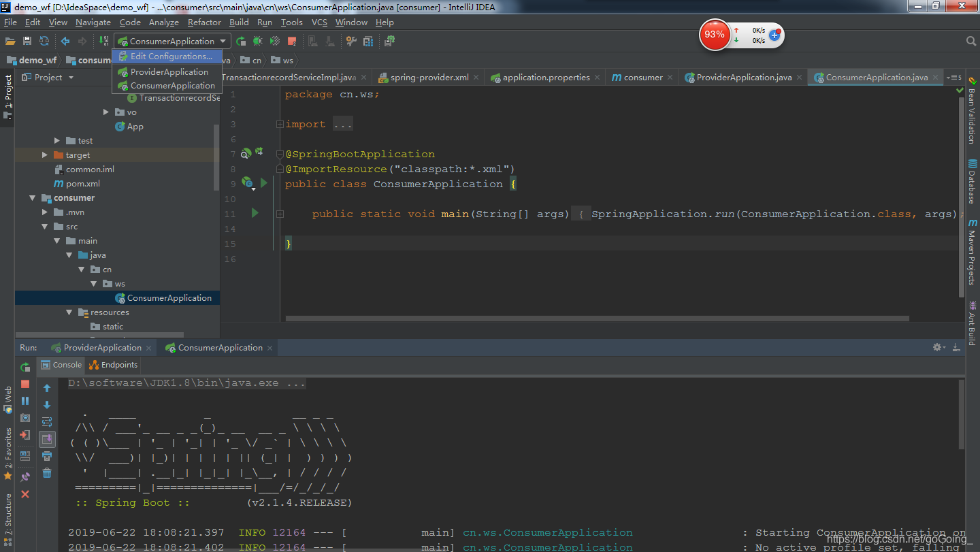Viewport: 980px width, 552px height.
Task: Toggle the Pin Tab icon in the Run panel
Action: (x=25, y=477)
